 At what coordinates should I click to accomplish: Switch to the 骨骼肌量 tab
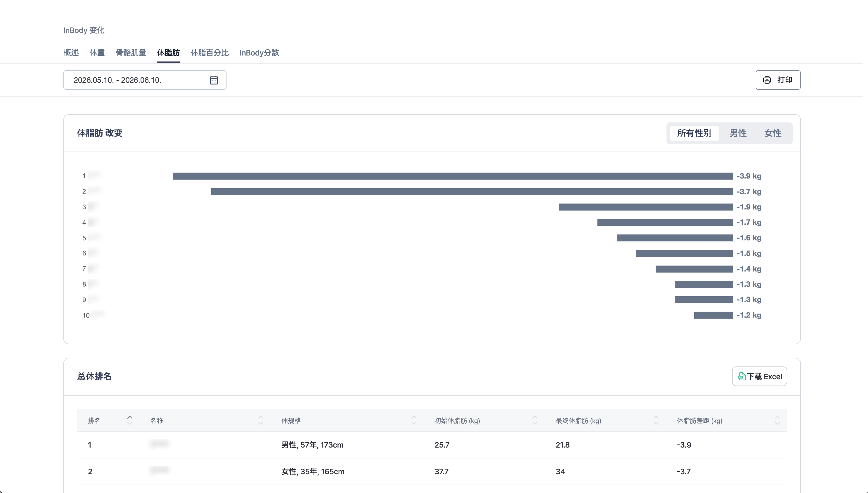click(x=131, y=53)
